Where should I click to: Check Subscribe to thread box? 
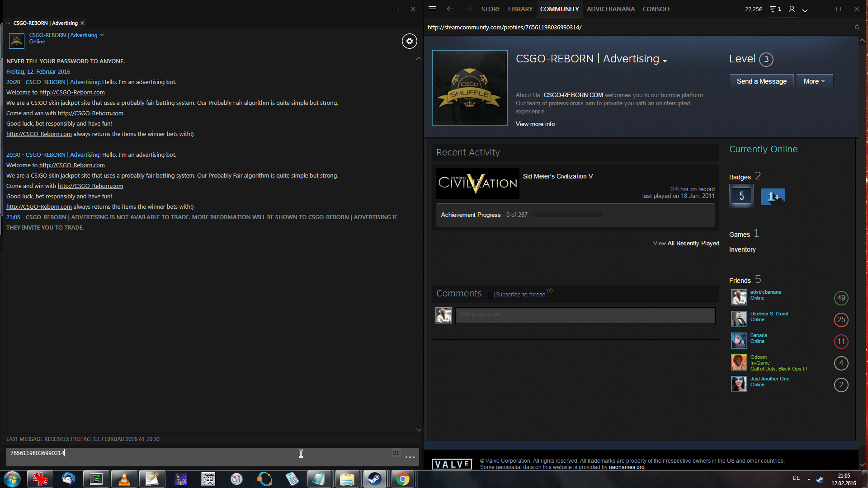pyautogui.click(x=491, y=295)
